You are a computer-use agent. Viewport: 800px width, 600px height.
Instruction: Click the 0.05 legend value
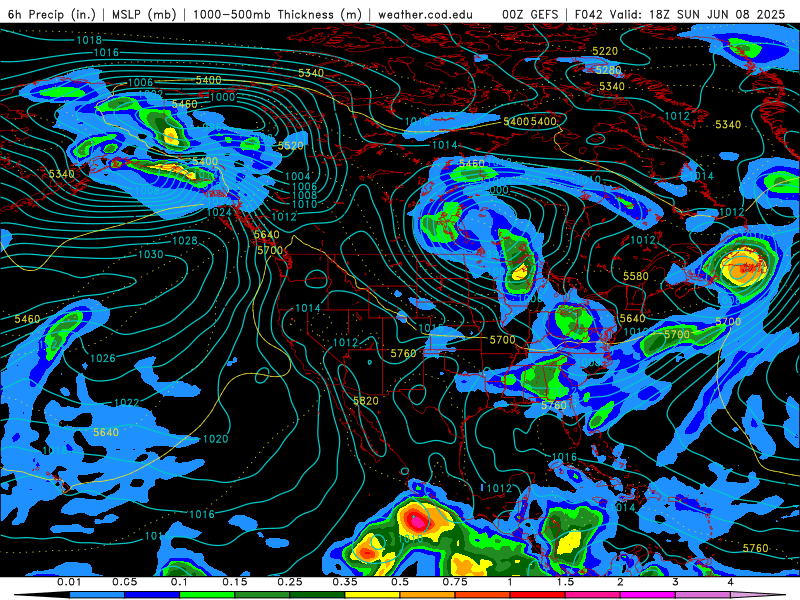[124, 582]
